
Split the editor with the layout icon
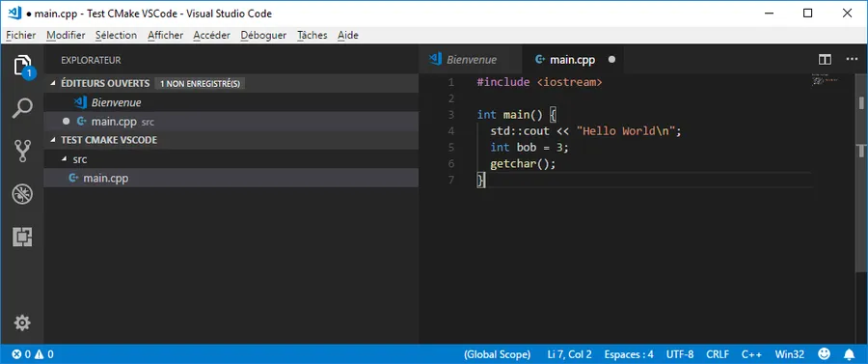pos(825,59)
